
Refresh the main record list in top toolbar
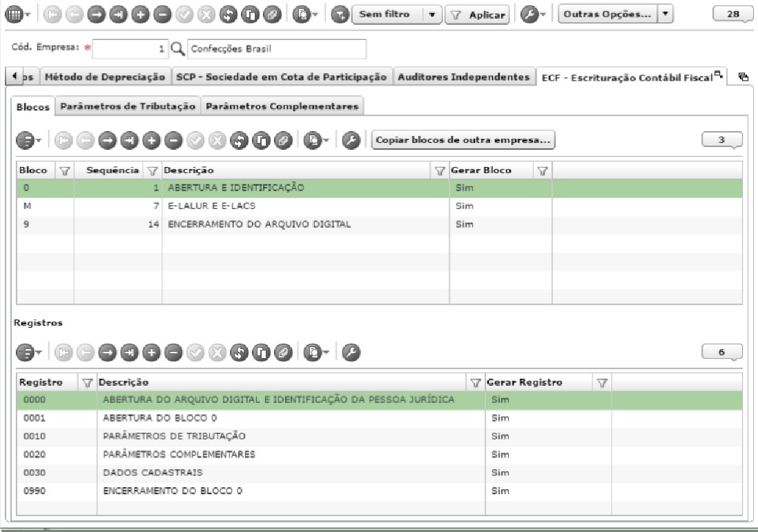pos(229,14)
